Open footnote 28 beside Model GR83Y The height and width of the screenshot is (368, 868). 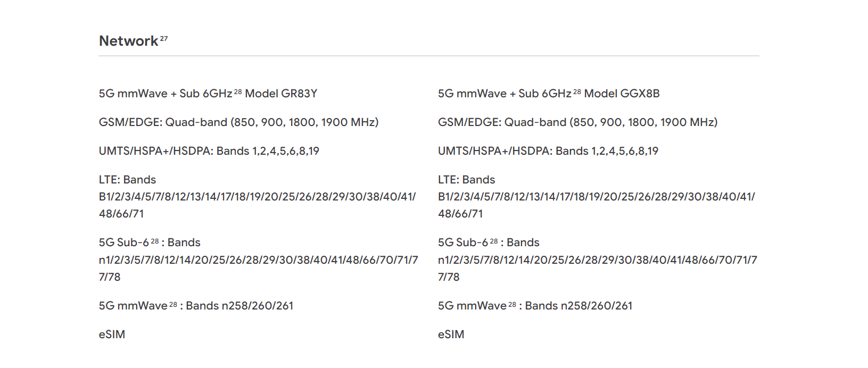coord(238,91)
